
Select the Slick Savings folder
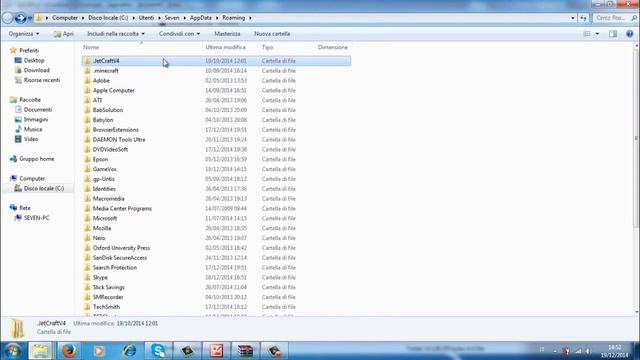(216, 287)
